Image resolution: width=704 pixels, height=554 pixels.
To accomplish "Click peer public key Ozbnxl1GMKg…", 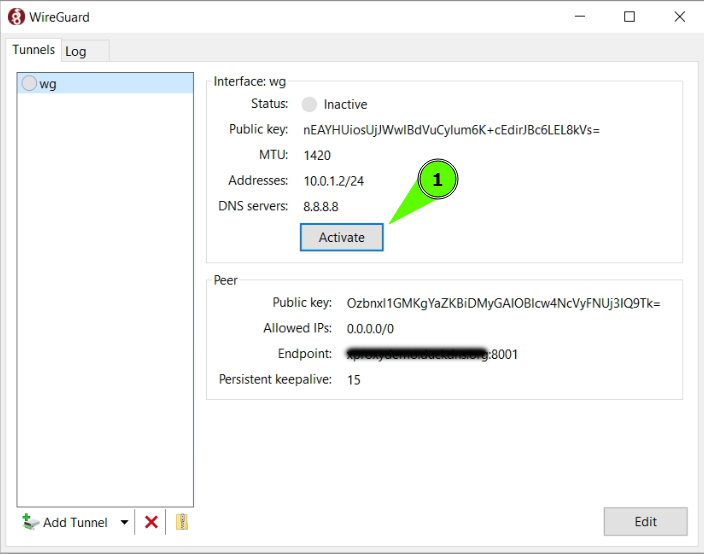I will coord(503,303).
